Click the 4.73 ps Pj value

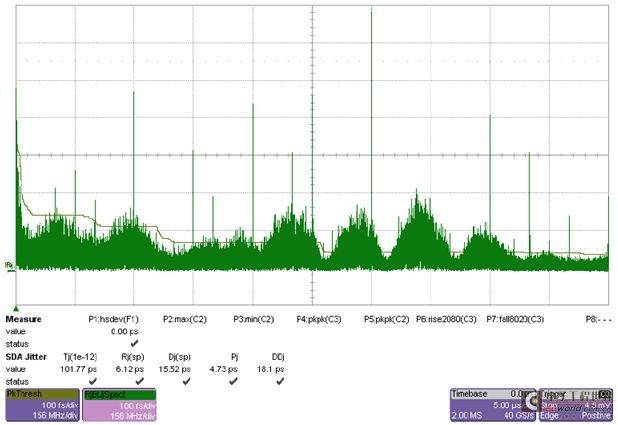point(223,369)
